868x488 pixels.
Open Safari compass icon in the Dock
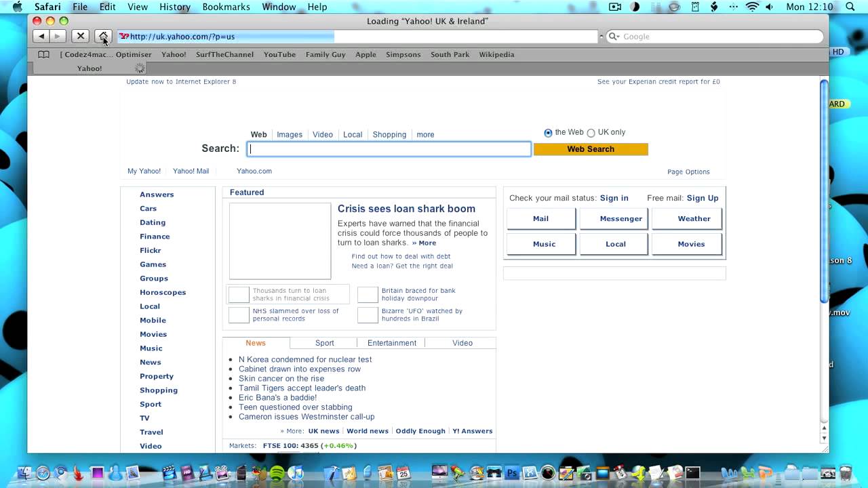coord(43,472)
